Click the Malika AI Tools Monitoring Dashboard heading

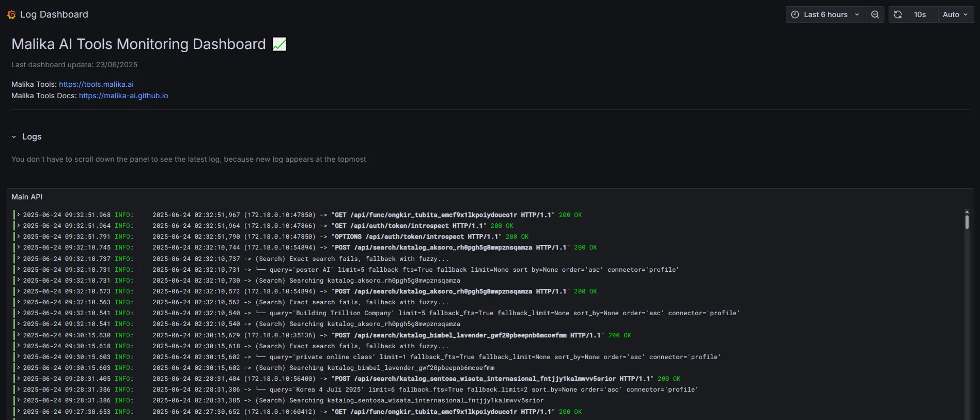click(138, 44)
